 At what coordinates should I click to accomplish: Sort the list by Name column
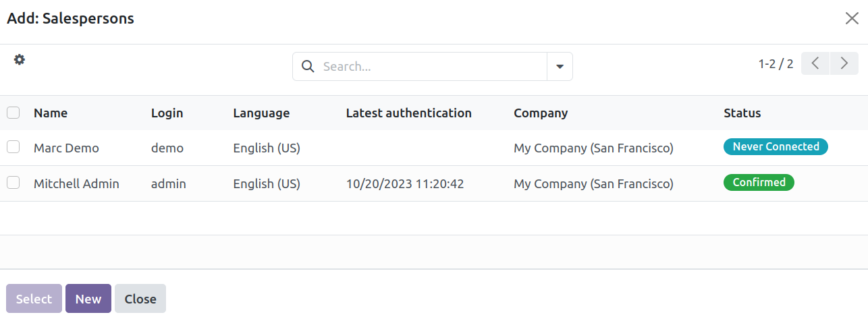tap(51, 113)
